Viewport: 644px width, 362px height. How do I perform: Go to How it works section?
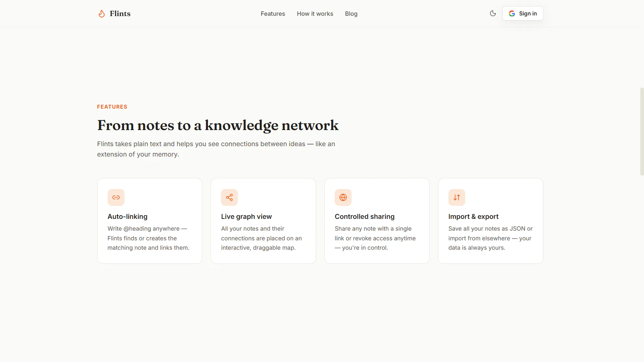(x=315, y=14)
